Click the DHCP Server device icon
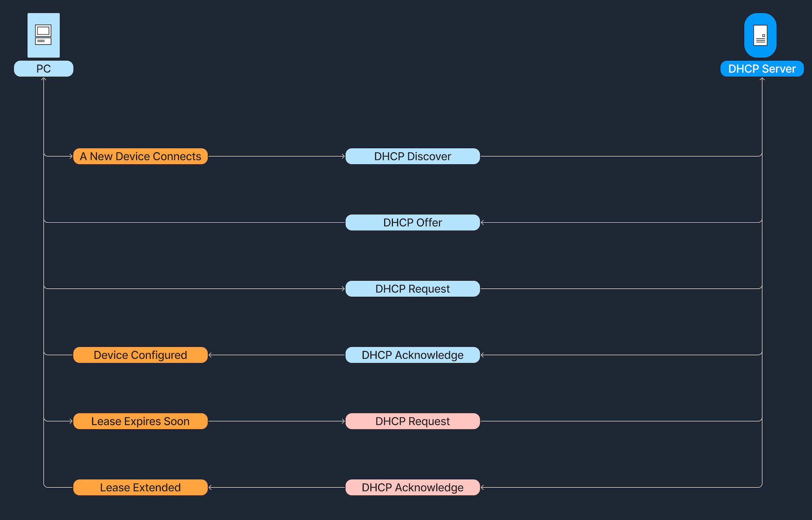Viewport: 812px width, 520px height. tap(760, 35)
